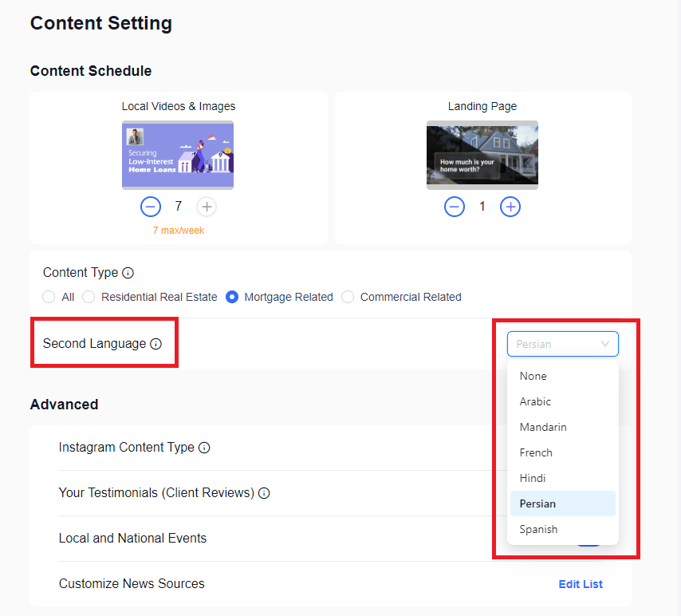
Task: Choose Residential Real Estate radio option
Action: tap(89, 297)
